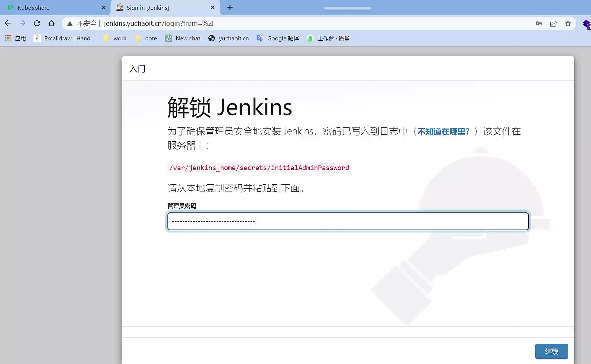Open saved passwords key icon
591x364 pixels.
539,23
